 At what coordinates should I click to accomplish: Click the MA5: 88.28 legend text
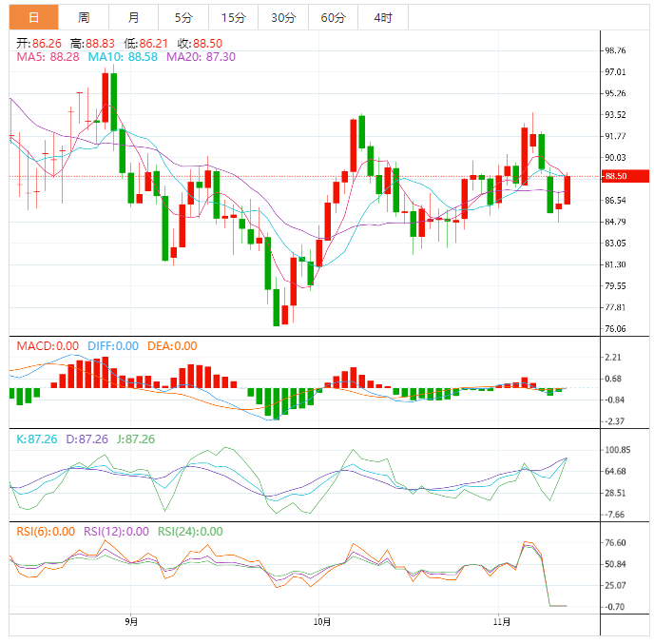pyautogui.click(x=48, y=57)
